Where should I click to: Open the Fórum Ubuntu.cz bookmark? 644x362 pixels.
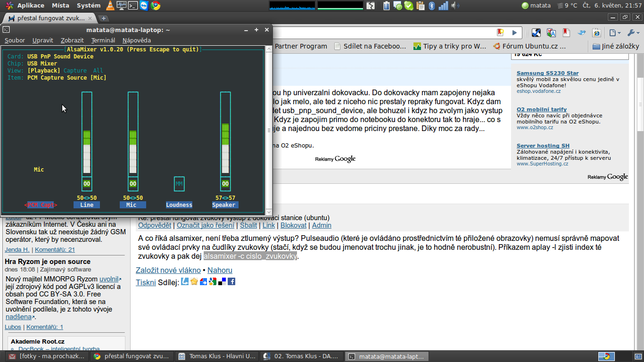point(529,46)
